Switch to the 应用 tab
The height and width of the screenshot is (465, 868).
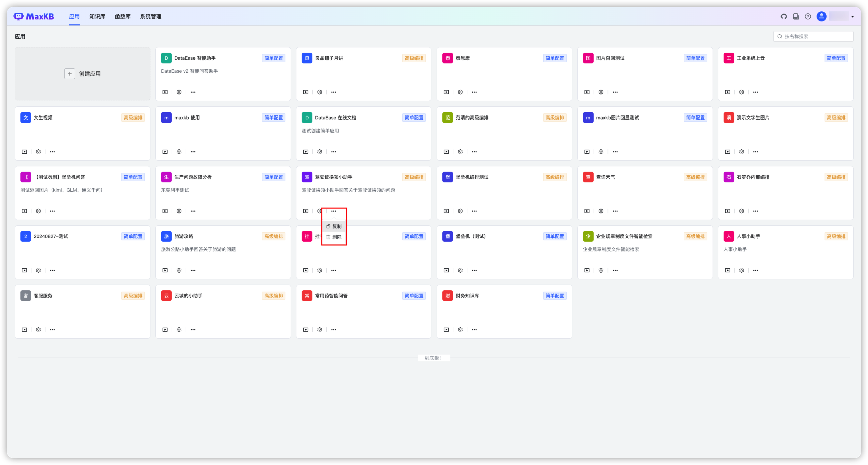(74, 16)
